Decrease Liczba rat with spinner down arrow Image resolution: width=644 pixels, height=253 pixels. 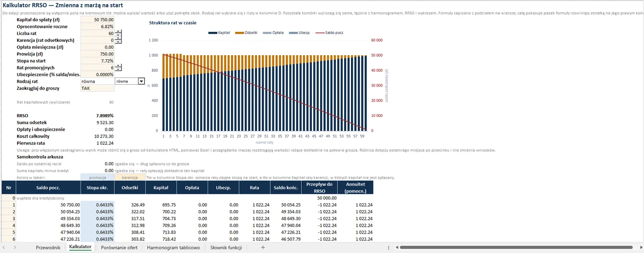click(x=118, y=35)
